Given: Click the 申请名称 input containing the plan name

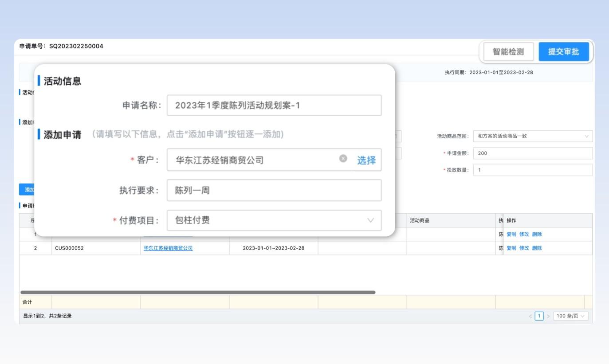Looking at the screenshot, I should [274, 105].
